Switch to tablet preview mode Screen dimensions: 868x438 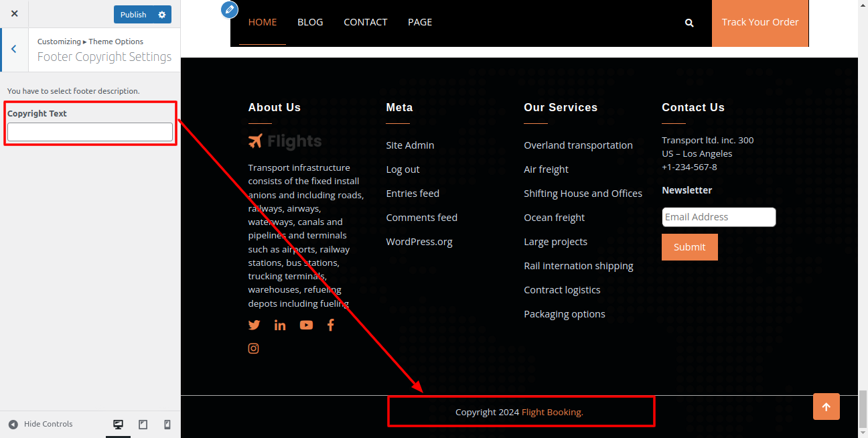[x=143, y=425]
